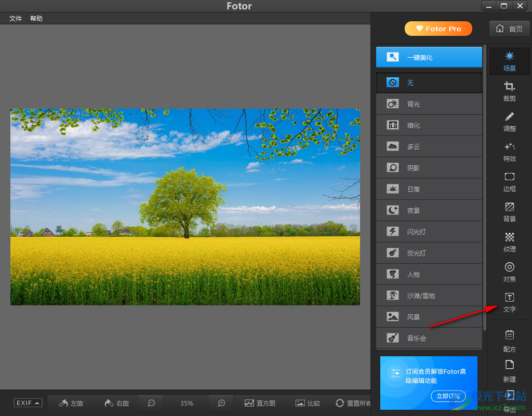Open the 帮助 help menu
Viewport: 532px width, 416px height.
click(36, 18)
